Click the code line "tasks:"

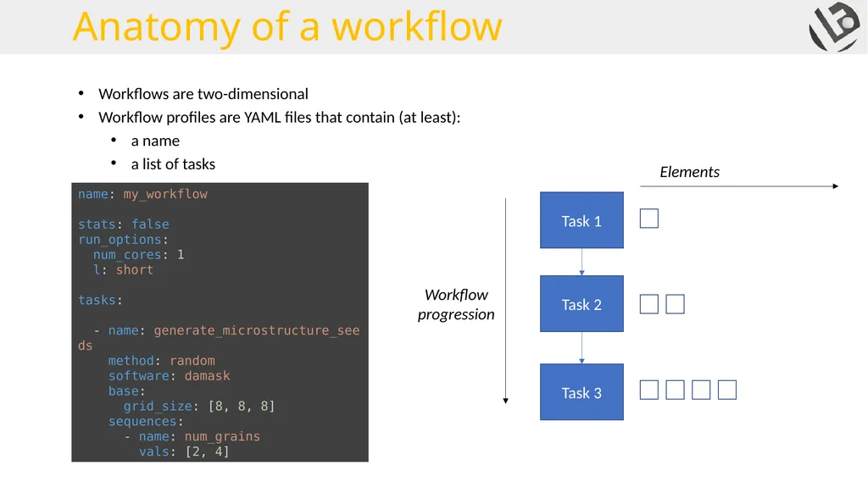click(100, 300)
